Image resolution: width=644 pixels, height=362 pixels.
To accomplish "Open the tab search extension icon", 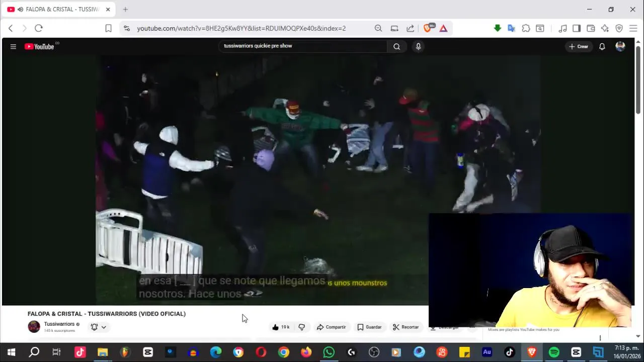I will click(540, 28).
